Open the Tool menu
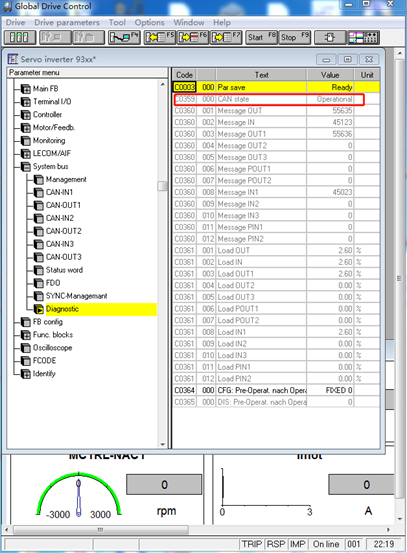 pos(117,23)
